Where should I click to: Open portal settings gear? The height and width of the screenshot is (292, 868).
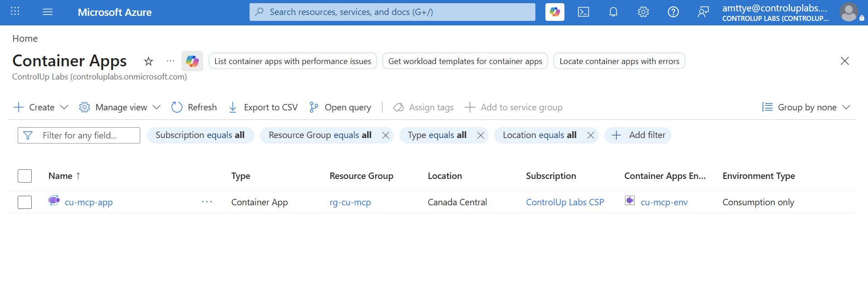click(643, 12)
